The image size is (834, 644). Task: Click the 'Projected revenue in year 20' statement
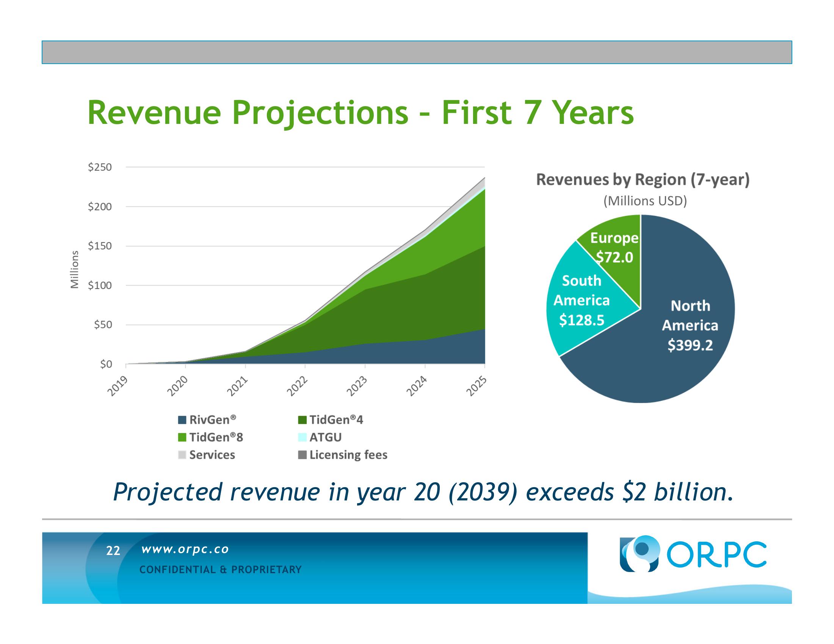(423, 492)
